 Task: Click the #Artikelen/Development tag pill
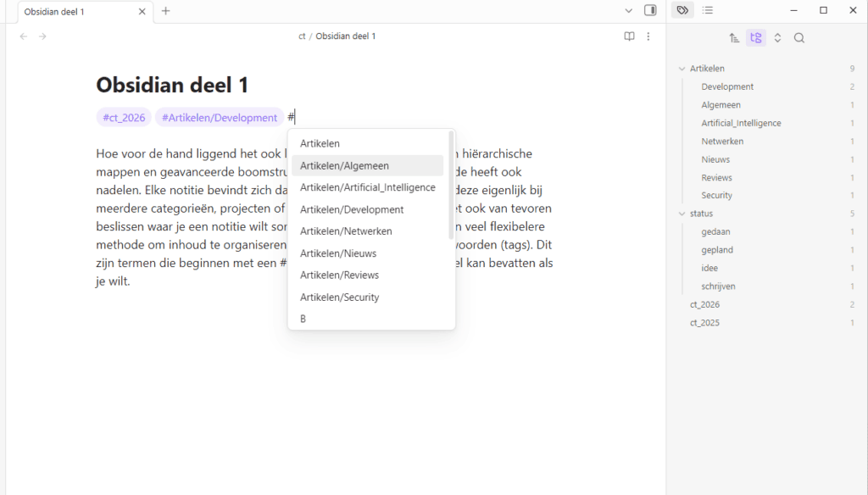click(x=220, y=117)
